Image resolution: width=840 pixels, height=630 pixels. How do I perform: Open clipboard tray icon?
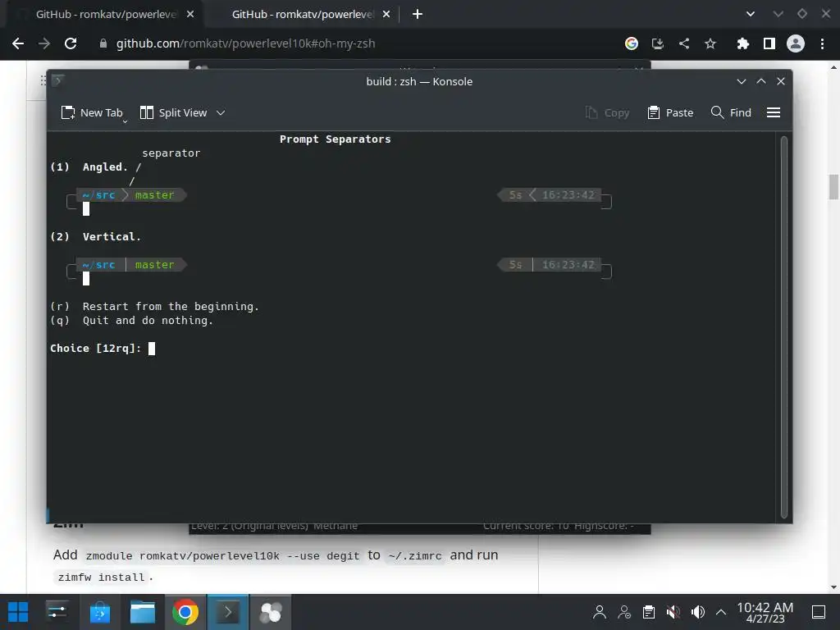click(x=649, y=612)
